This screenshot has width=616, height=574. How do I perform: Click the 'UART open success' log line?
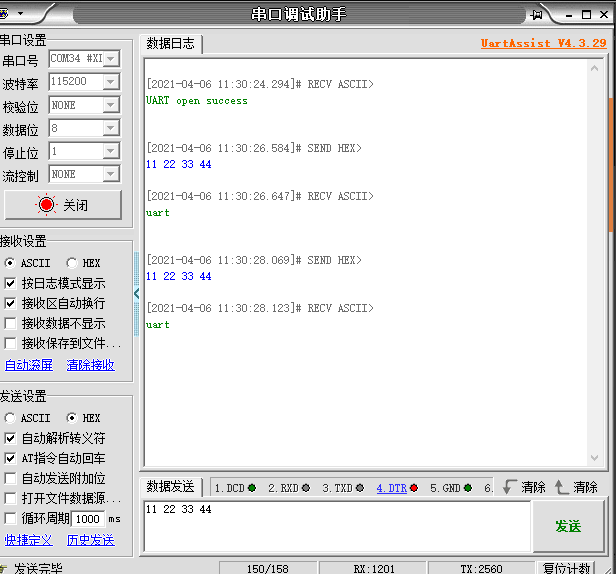197,101
